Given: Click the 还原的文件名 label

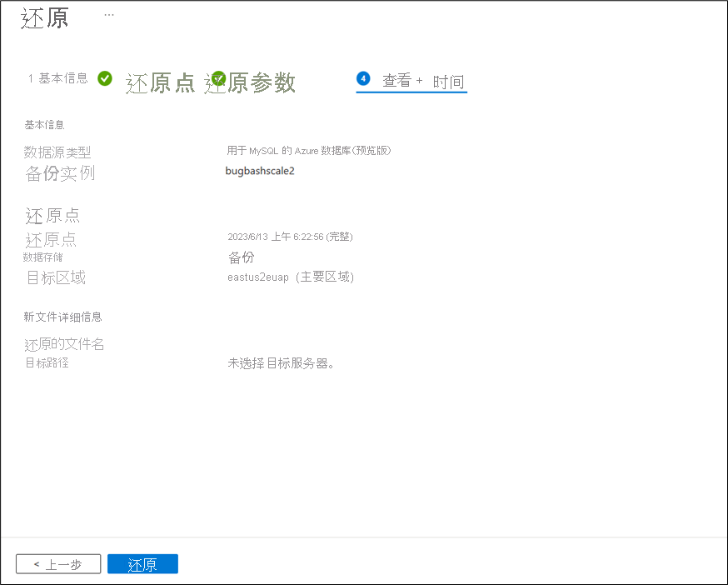Looking at the screenshot, I should pyautogui.click(x=64, y=344).
